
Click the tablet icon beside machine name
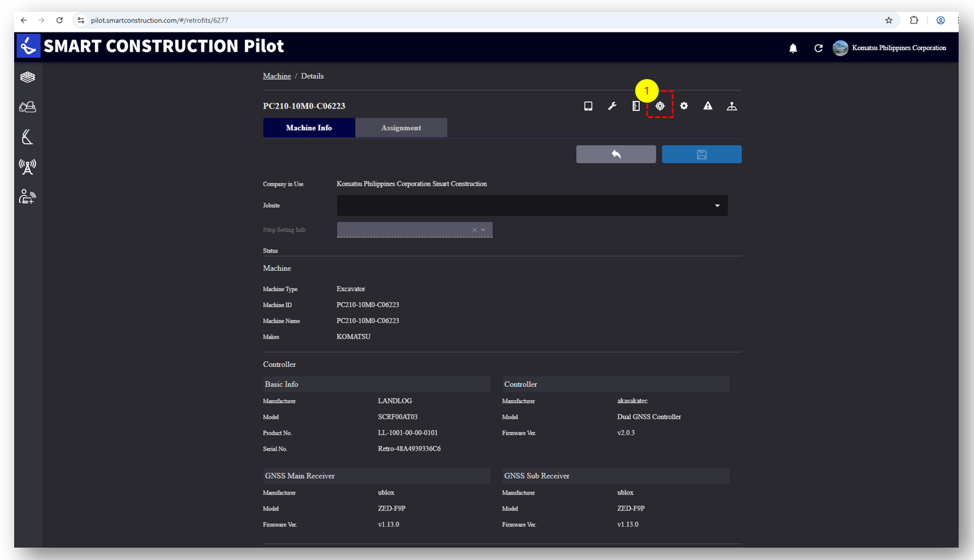[588, 106]
